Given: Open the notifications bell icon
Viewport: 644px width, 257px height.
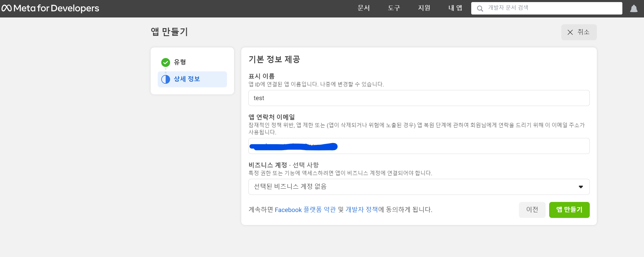Looking at the screenshot, I should point(634,9).
